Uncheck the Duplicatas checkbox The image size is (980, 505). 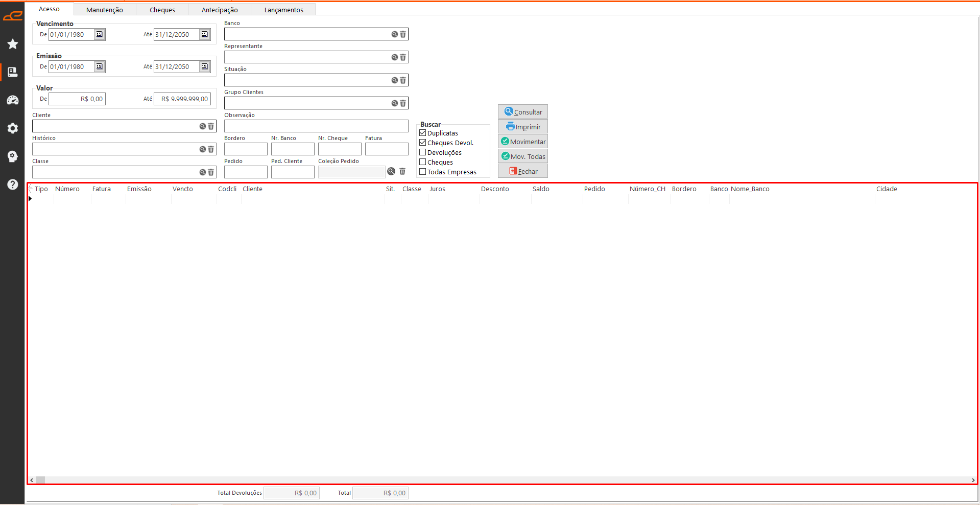423,133
